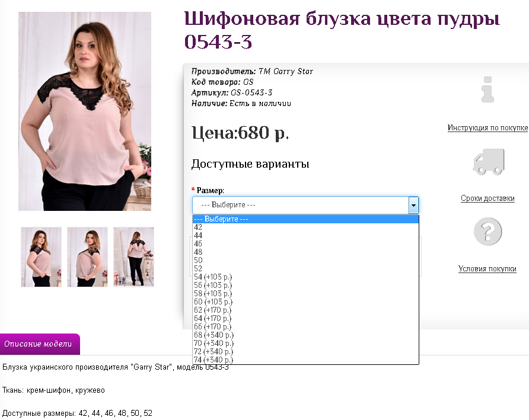Click the size dropdown arrow button
This screenshot has height=420, width=529.
413,205
